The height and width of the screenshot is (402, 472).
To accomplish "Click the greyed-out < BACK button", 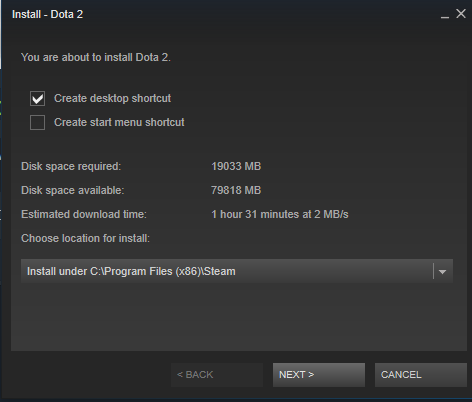I will [217, 375].
